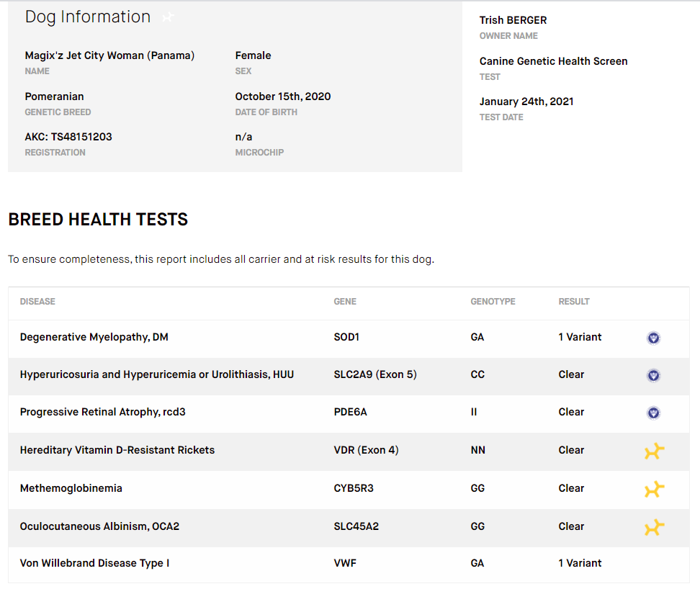Click Degenerative Myelopathy, DM disease name
Screen dimensions: 700x589
tap(94, 337)
